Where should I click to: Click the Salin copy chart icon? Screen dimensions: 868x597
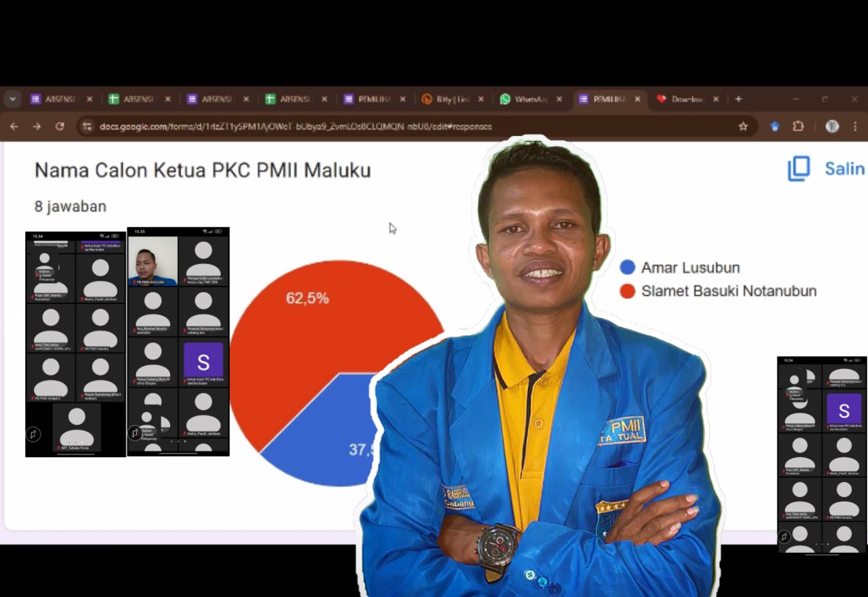pos(799,169)
